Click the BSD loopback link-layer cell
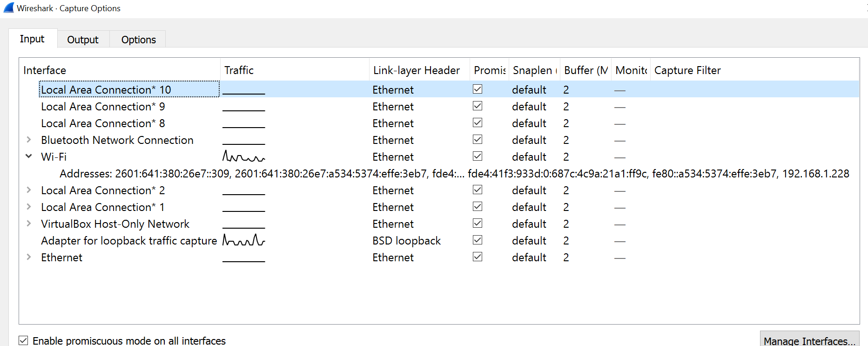Screen dimensions: 868x346 pos(406,240)
